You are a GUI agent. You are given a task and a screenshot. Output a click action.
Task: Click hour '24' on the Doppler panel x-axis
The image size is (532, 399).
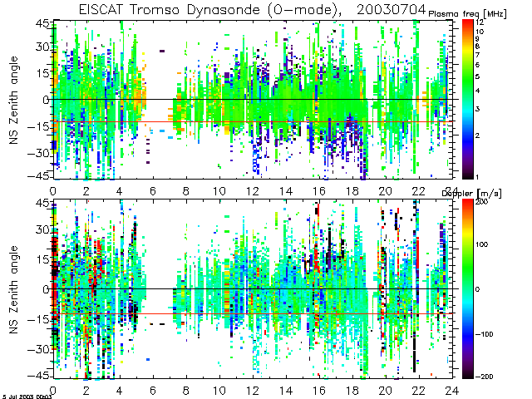(x=452, y=391)
